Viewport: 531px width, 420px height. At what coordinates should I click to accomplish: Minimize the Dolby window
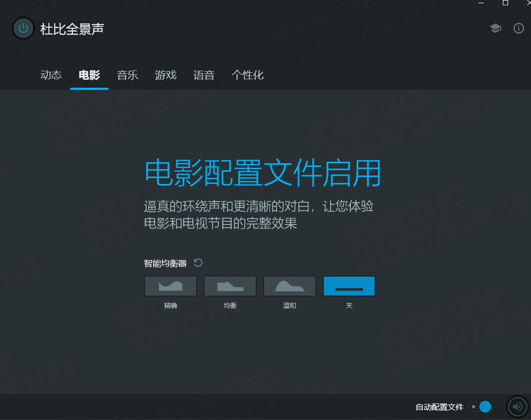(x=482, y=3)
